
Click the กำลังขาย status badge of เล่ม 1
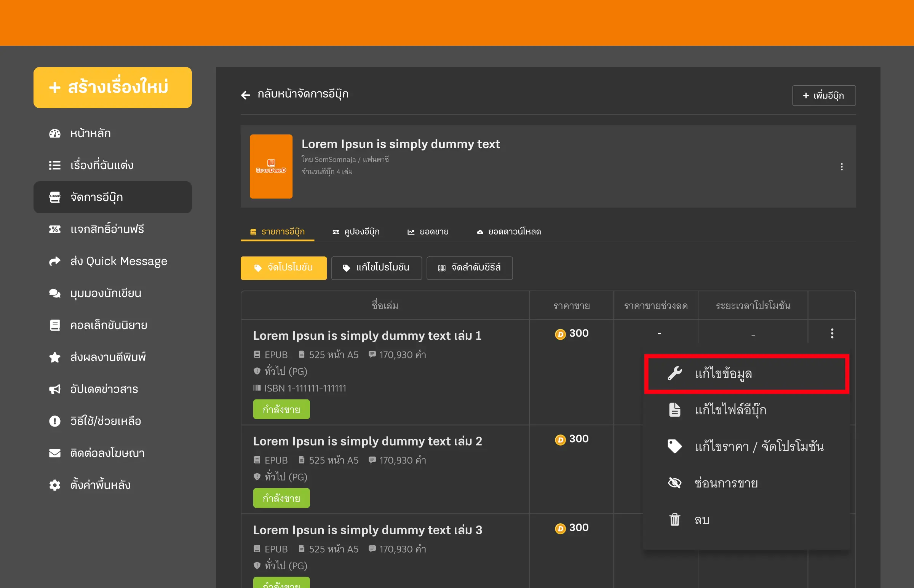pos(281,410)
